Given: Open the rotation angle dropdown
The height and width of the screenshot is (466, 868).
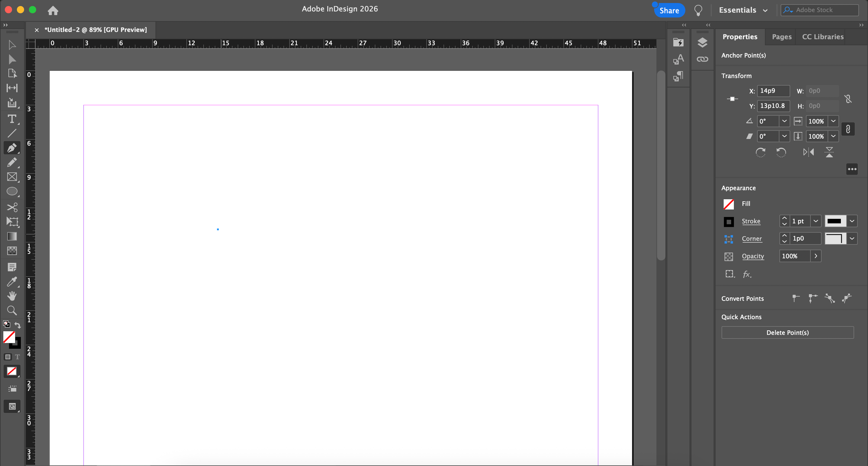Looking at the screenshot, I should coord(785,121).
